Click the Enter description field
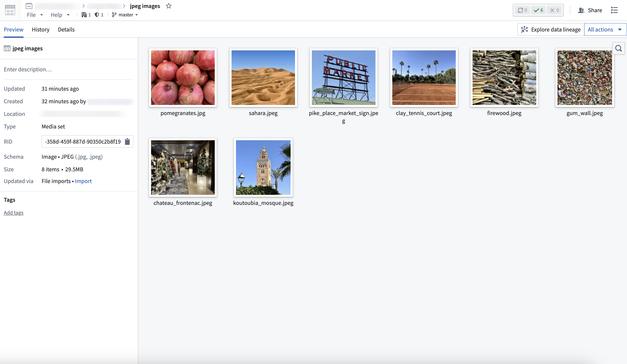Viewport: 627px width, 364px height. (x=28, y=69)
